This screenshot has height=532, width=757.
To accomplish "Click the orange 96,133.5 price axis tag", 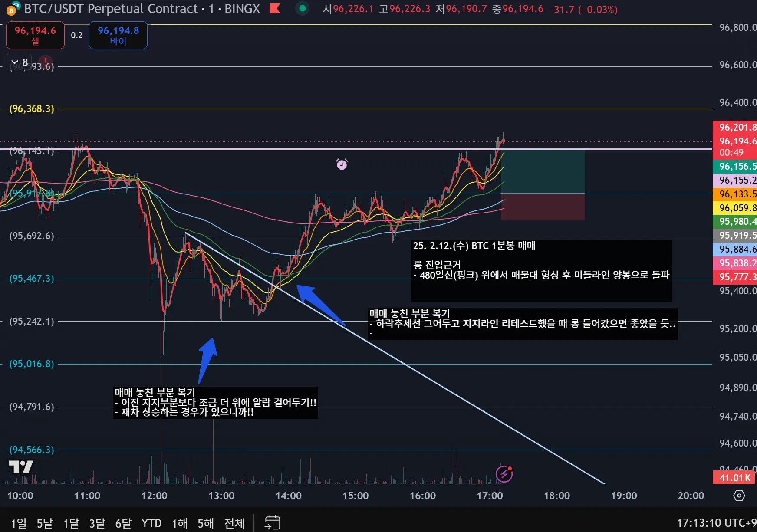I will (735, 194).
